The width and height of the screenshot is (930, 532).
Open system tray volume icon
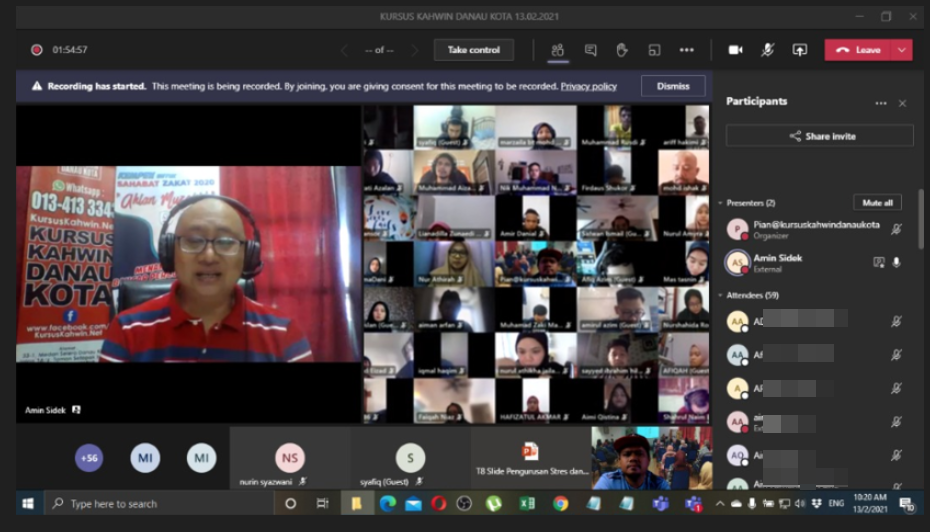(800, 504)
